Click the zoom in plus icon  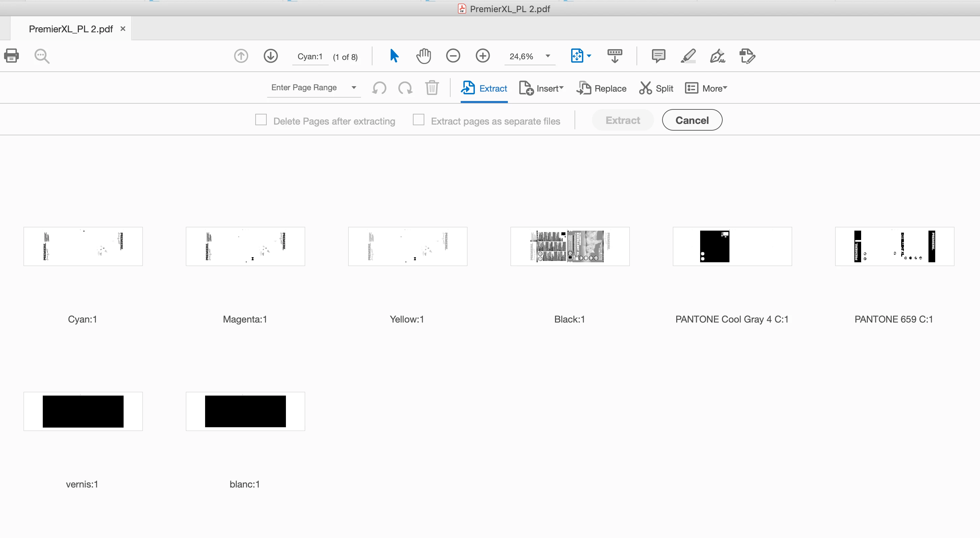pos(483,56)
